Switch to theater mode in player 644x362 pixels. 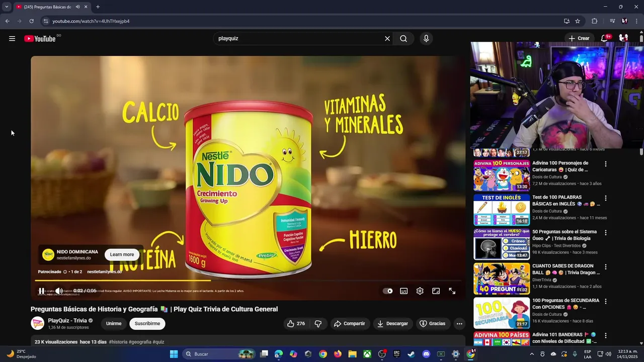click(436, 291)
